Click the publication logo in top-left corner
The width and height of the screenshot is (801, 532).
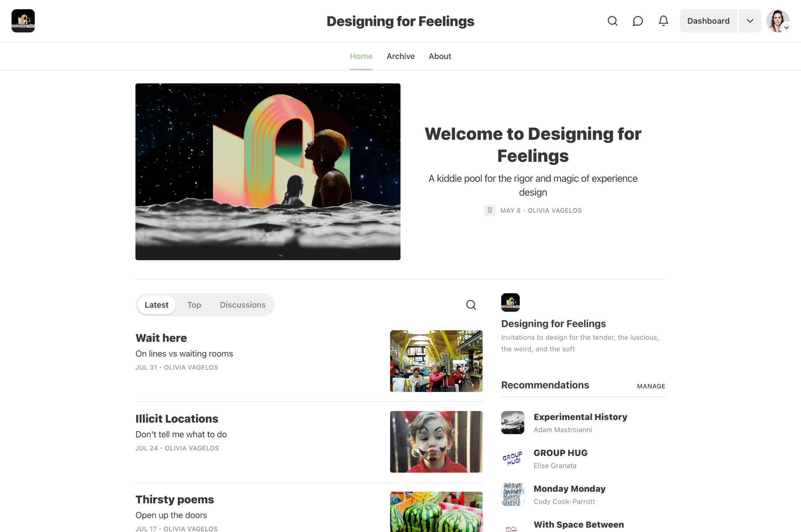[x=23, y=21]
